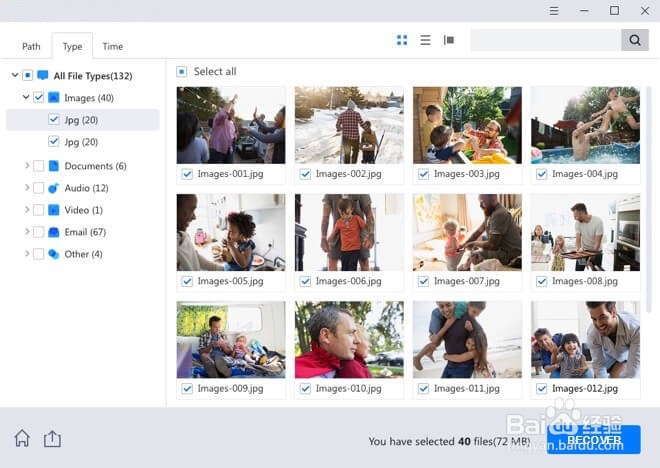The width and height of the screenshot is (660, 468).
Task: Click the search magnifier button
Action: click(x=635, y=40)
